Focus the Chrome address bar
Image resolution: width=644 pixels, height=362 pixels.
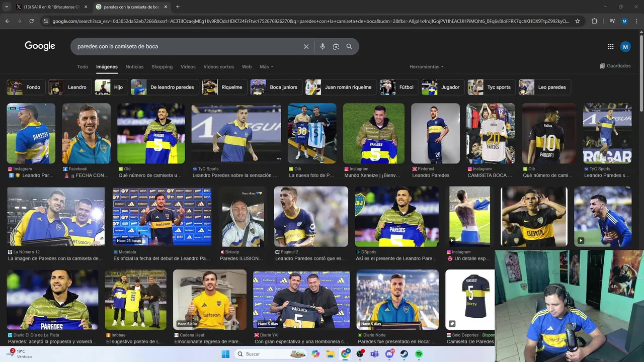(311, 21)
